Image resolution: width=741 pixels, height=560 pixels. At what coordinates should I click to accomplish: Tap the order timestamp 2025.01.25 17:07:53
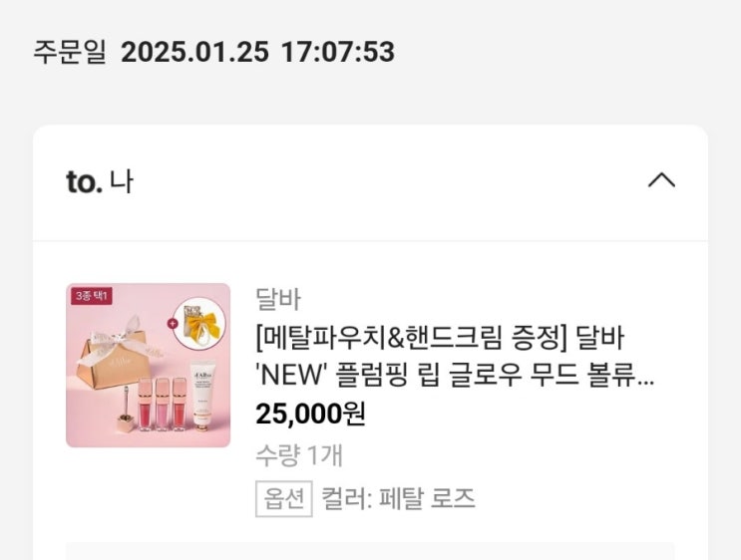click(257, 52)
